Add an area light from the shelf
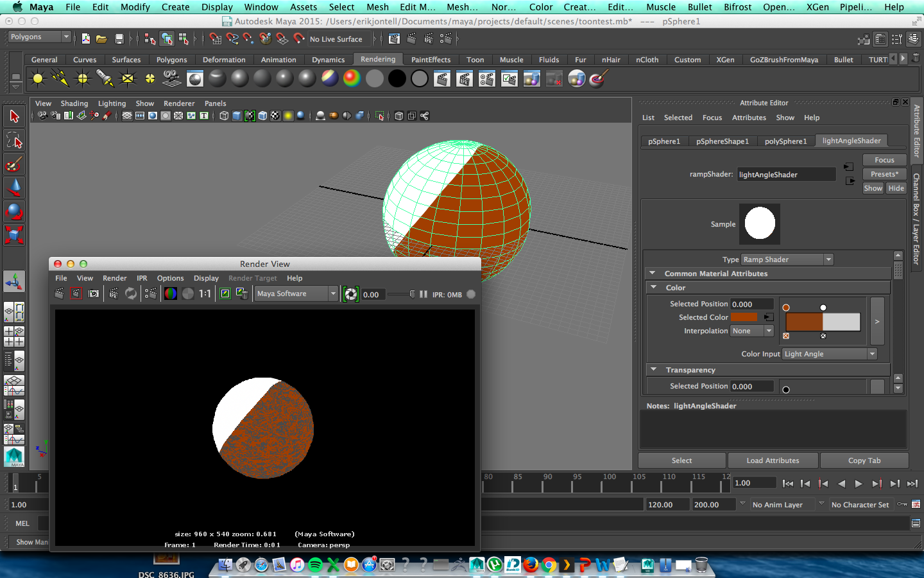 coord(128,79)
